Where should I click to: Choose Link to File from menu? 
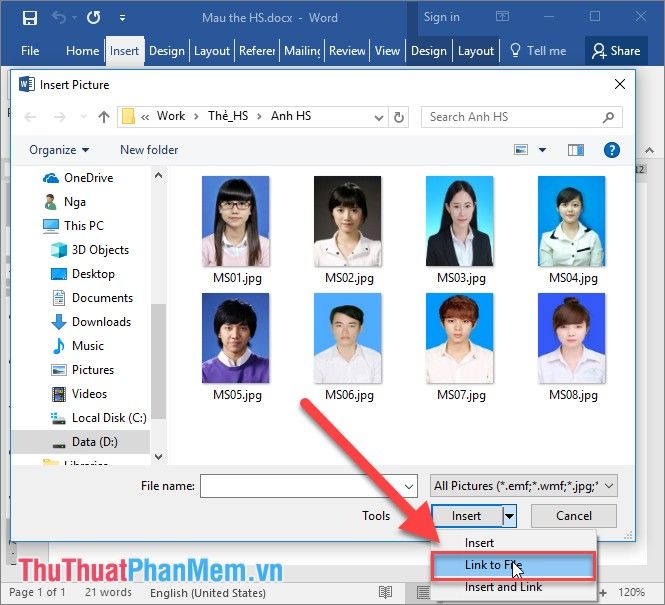coord(492,566)
